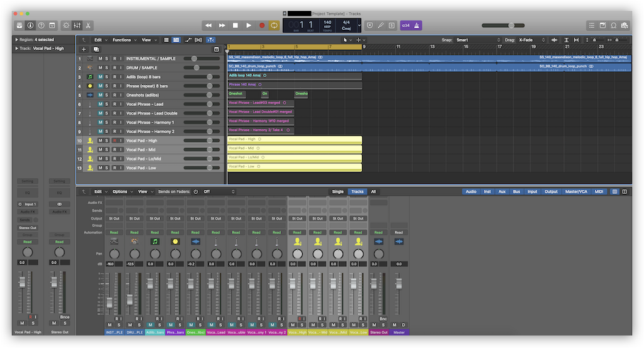
Task: Open the Tracks area Functions menu
Action: tap(124, 40)
